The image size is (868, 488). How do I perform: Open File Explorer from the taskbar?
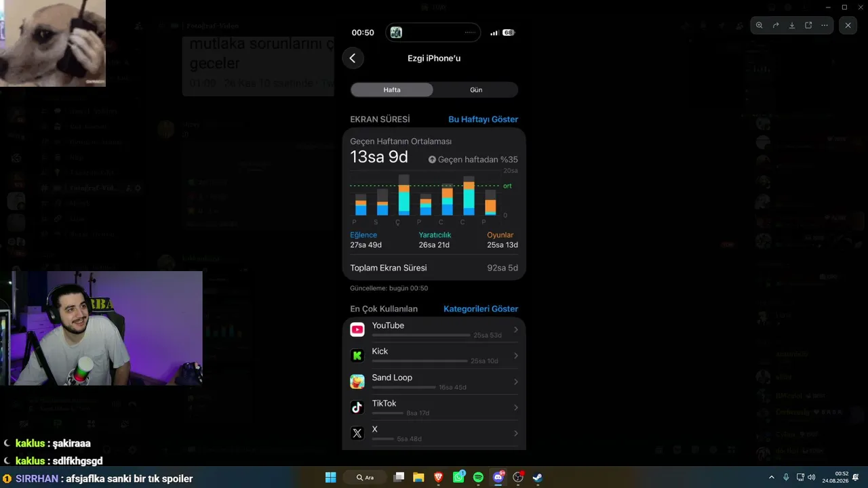click(x=418, y=477)
